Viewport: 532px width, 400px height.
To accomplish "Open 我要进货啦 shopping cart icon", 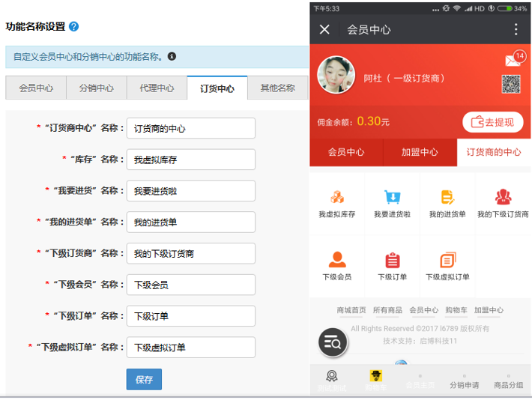I will point(392,198).
